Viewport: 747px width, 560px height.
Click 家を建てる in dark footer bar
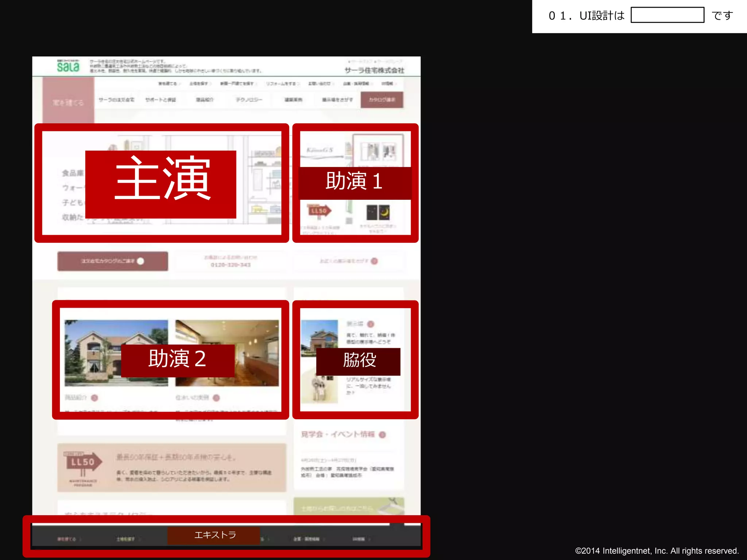pos(67,539)
